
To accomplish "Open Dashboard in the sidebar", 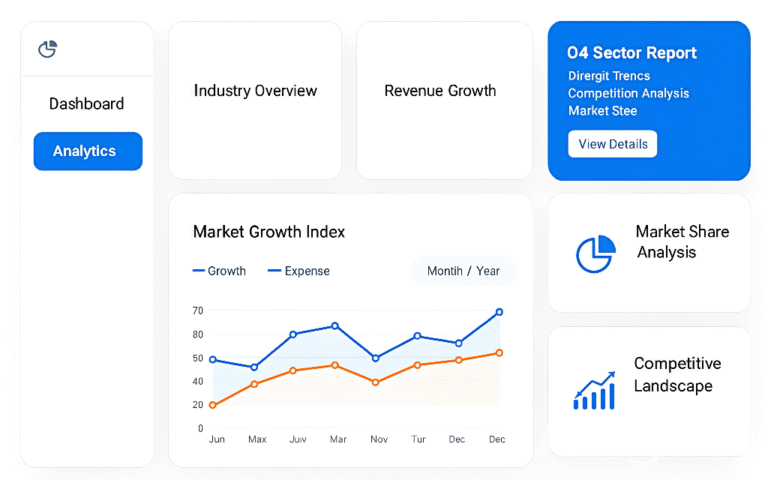I will click(87, 104).
